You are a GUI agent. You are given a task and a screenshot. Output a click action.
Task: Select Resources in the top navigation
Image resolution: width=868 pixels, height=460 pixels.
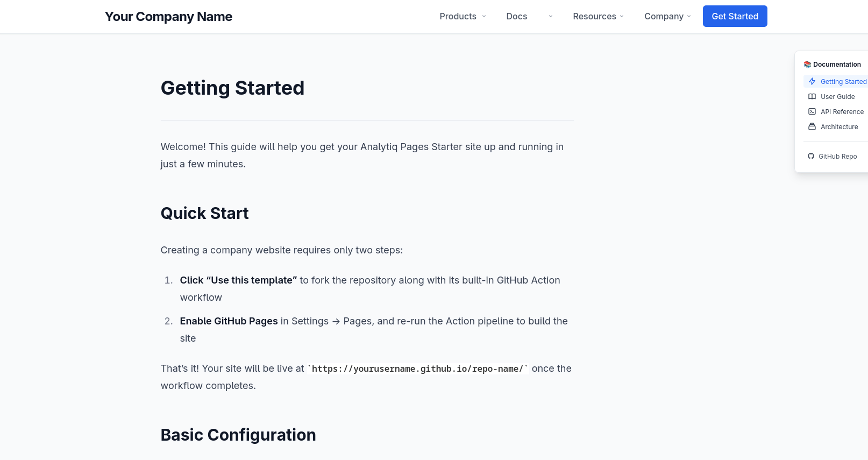(595, 16)
